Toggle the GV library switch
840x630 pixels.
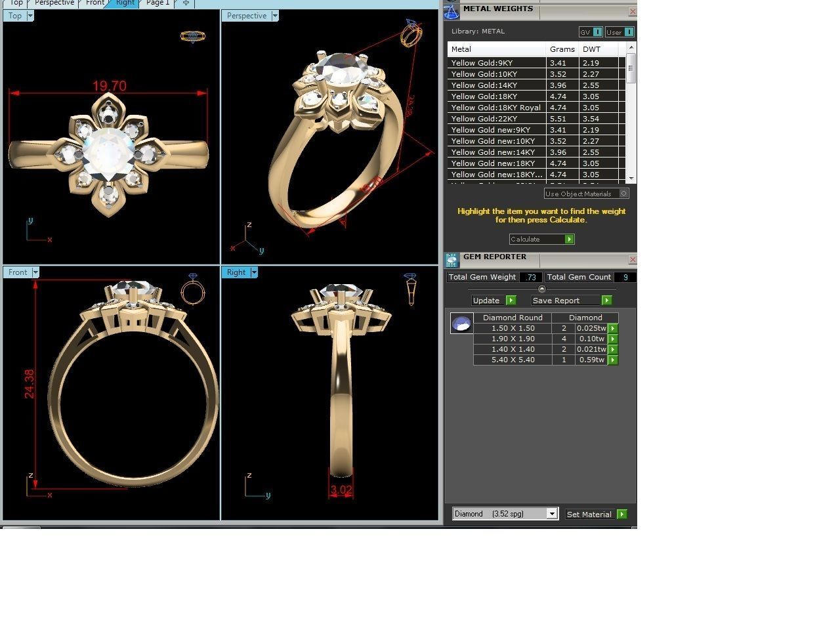(597, 32)
